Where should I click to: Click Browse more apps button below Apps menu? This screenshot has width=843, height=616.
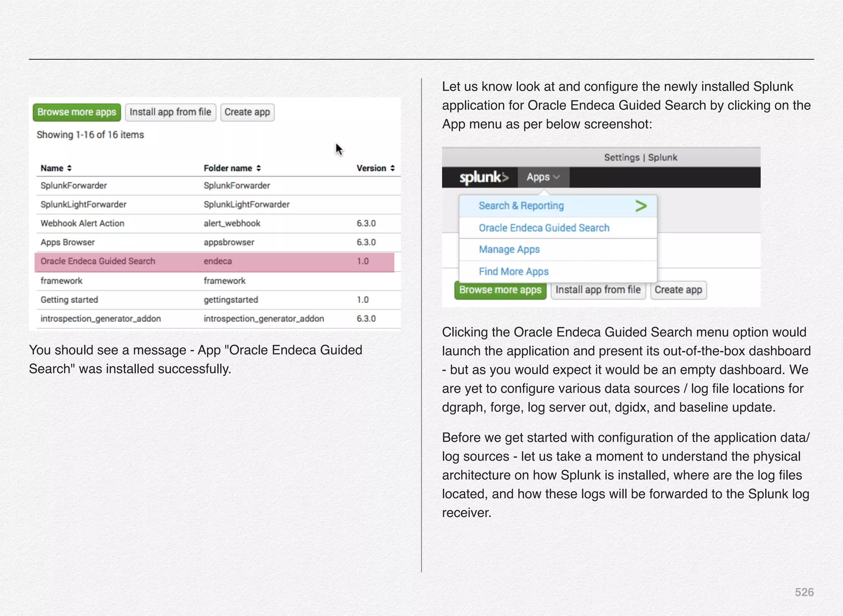(500, 290)
